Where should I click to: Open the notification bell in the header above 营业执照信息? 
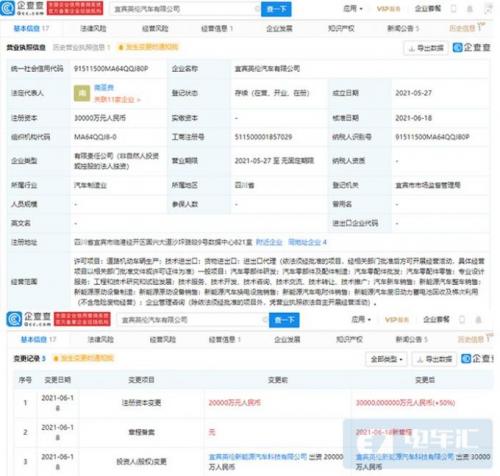470,9
